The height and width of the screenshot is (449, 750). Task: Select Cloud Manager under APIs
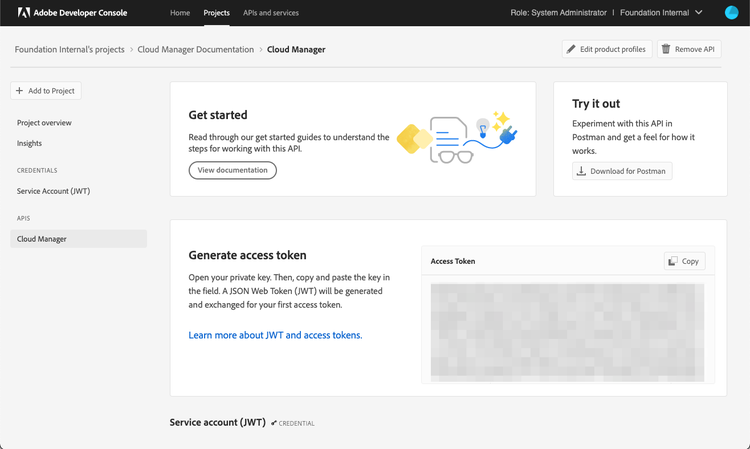pyautogui.click(x=78, y=239)
